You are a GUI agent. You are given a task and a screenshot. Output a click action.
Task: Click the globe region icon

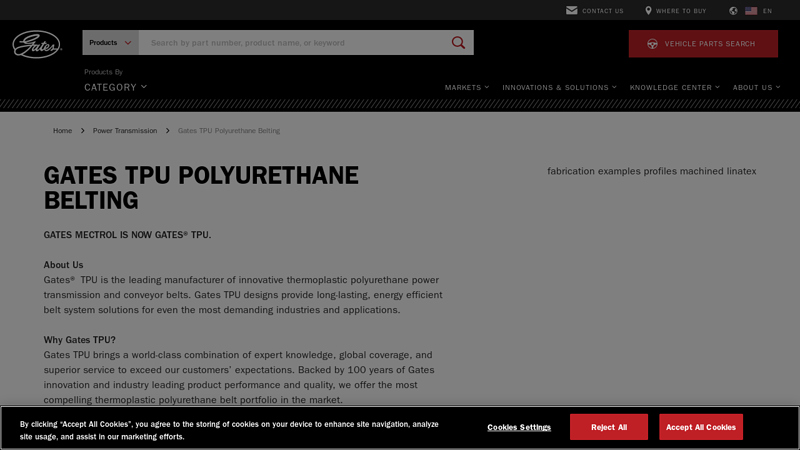(733, 11)
